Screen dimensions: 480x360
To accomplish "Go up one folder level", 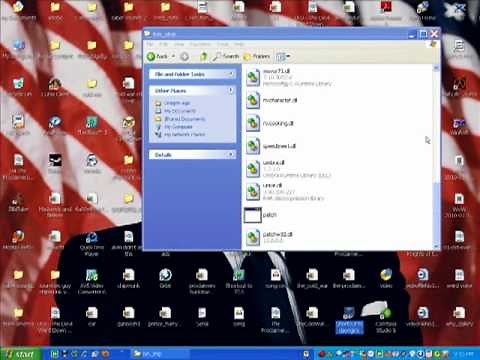I will pyautogui.click(x=204, y=57).
